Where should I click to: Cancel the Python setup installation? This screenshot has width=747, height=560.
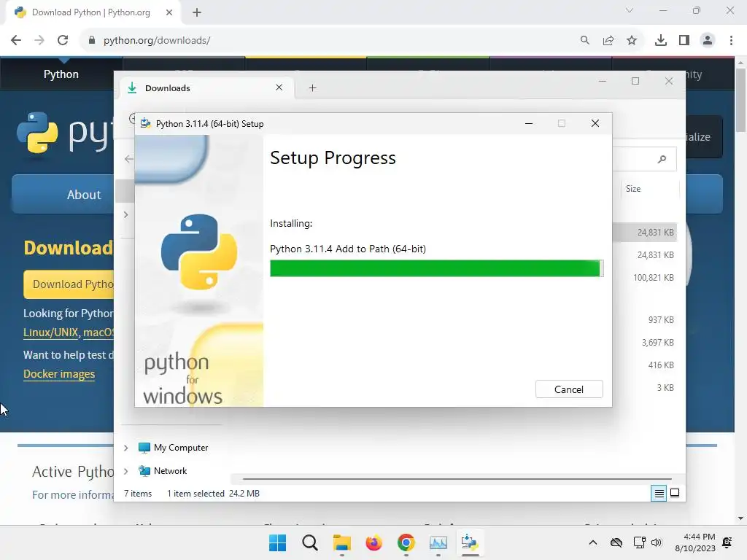pos(569,389)
